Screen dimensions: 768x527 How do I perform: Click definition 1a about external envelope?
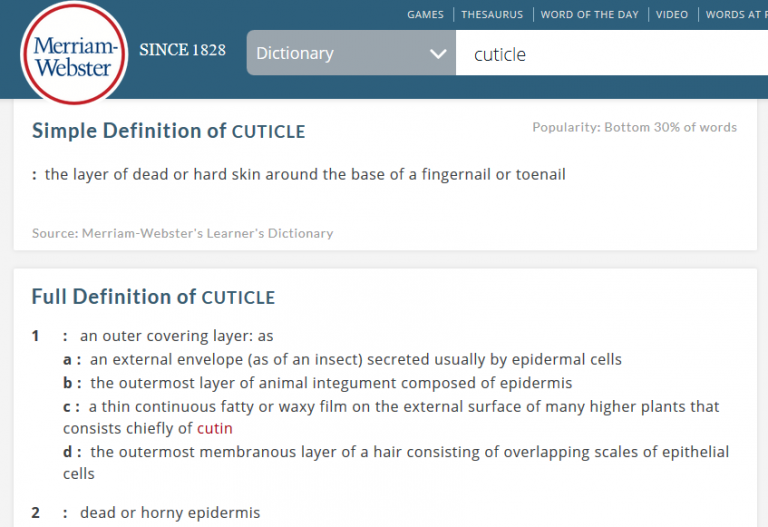point(342,359)
